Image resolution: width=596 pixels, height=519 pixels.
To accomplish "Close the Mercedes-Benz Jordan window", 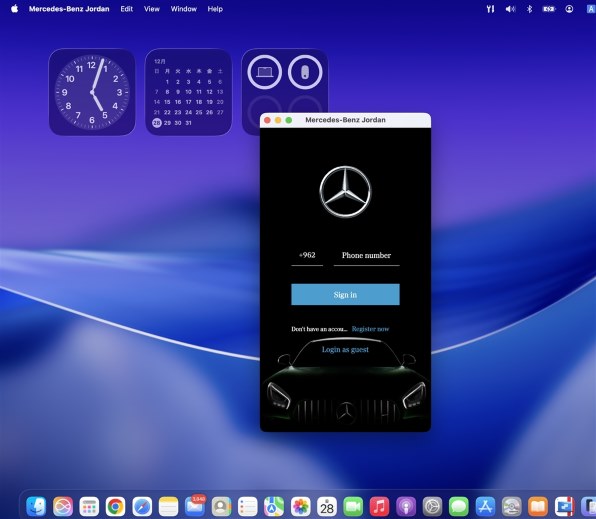I will tap(267, 120).
